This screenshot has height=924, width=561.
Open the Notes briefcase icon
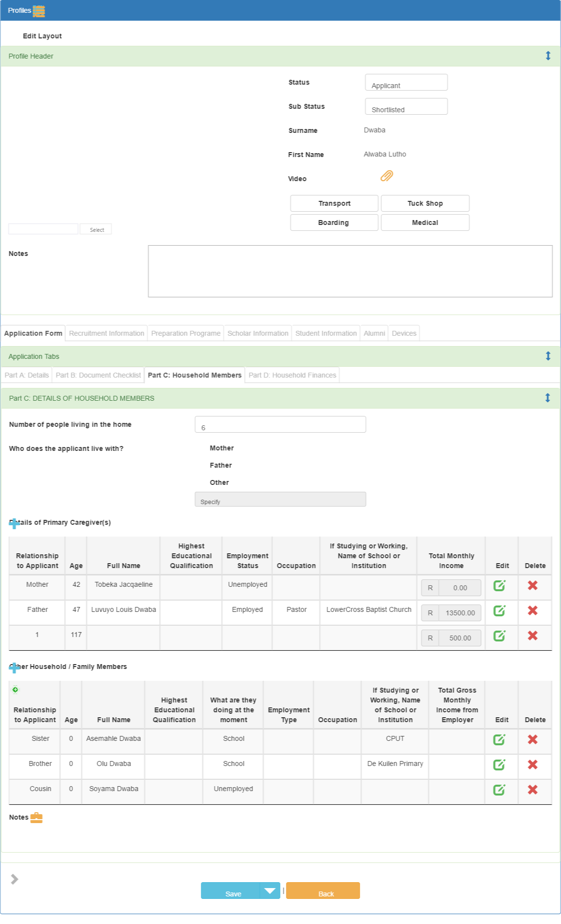click(36, 818)
